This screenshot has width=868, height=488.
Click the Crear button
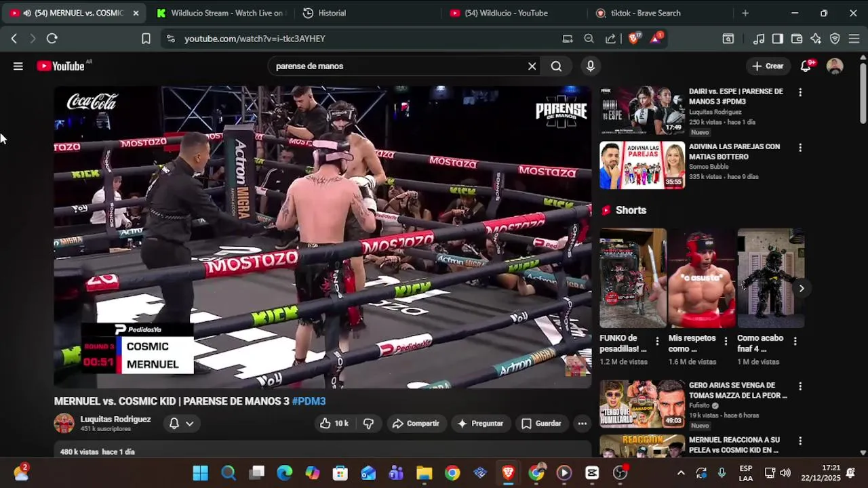(x=768, y=66)
